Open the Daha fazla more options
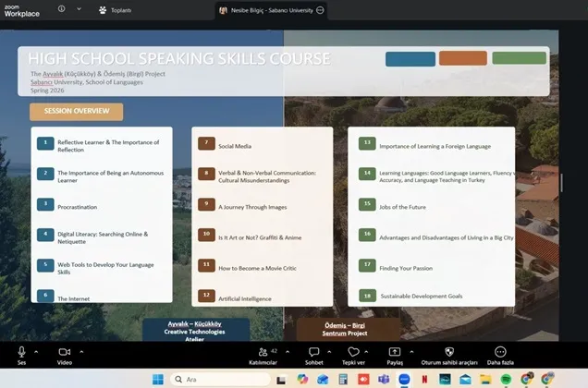The height and width of the screenshot is (388, 588). coord(500,352)
